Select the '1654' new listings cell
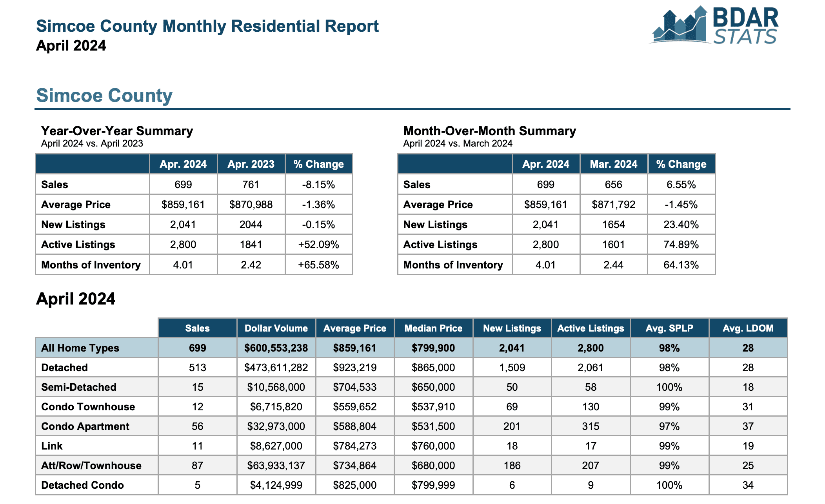The width and height of the screenshot is (825, 504). tap(614, 225)
